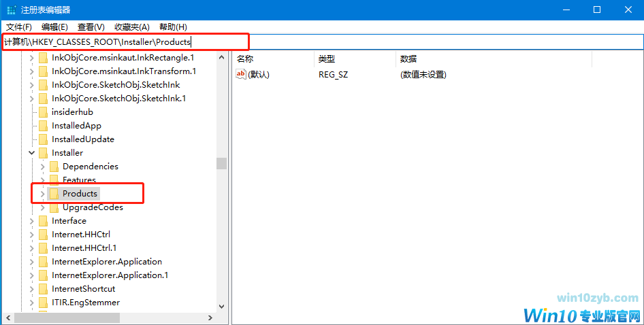The height and width of the screenshot is (325, 644).
Task: Select the InstalledApp key label
Action: (x=76, y=126)
